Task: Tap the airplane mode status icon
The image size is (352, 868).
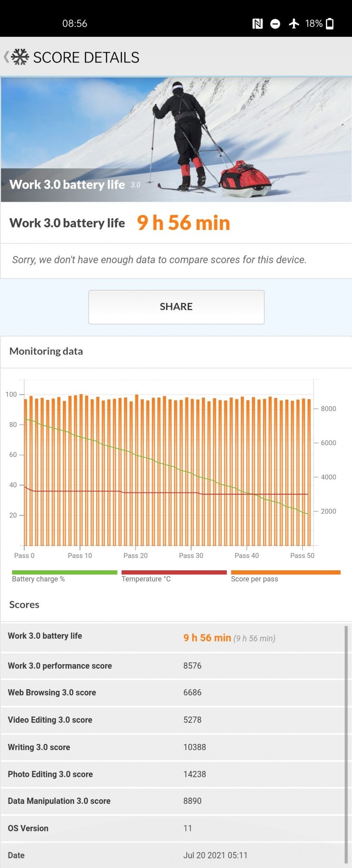Action: click(294, 23)
